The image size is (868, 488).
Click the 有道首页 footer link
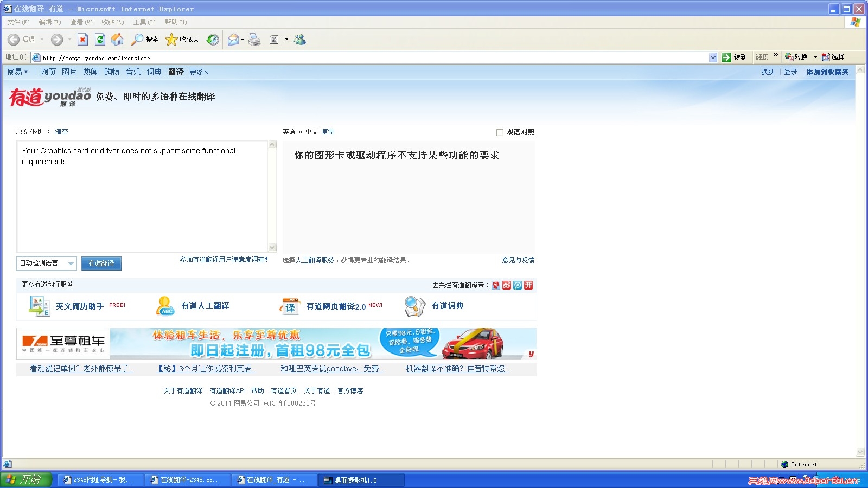pyautogui.click(x=284, y=391)
